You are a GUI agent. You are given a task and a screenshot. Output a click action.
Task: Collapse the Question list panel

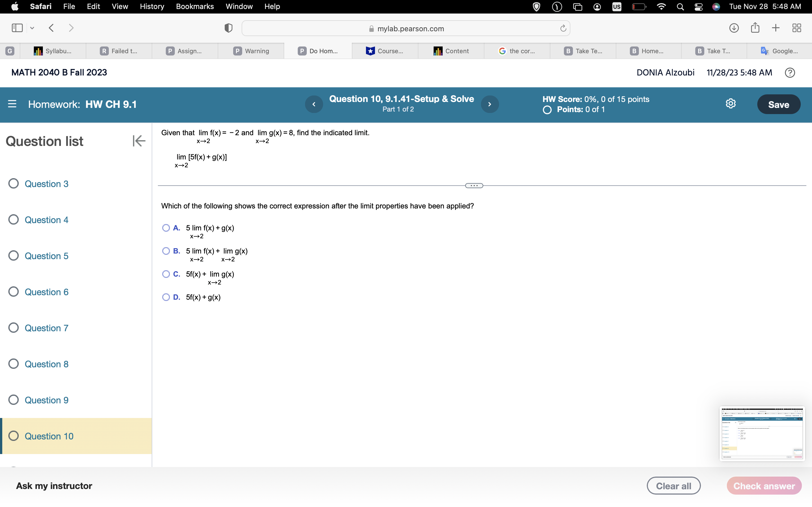[139, 141]
